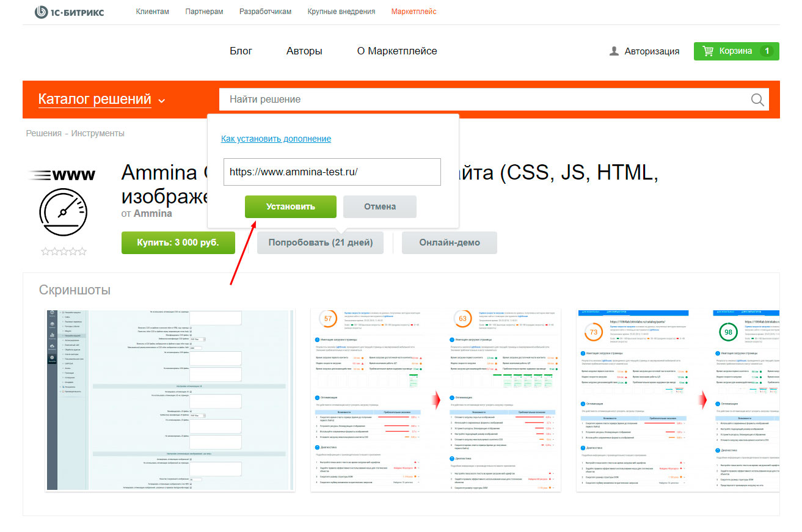802x532 pixels.
Task: Click the Решения breadcrumb link
Action: (43, 133)
